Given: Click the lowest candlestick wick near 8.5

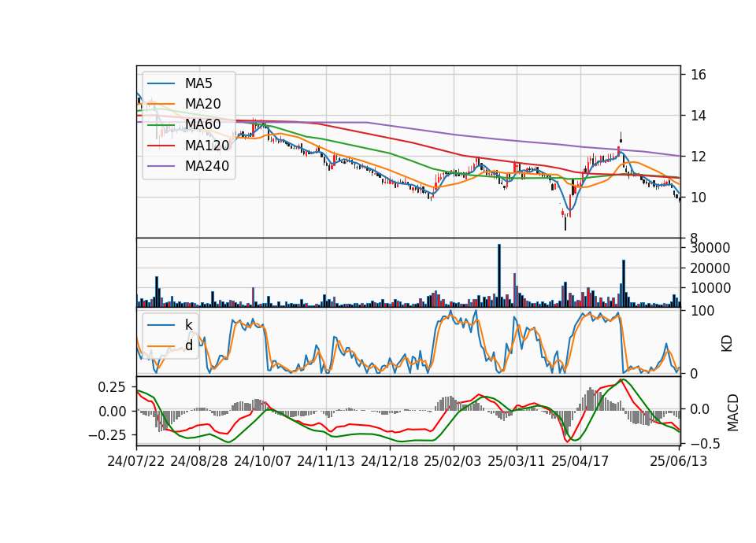Looking at the screenshot, I should pos(565,221).
